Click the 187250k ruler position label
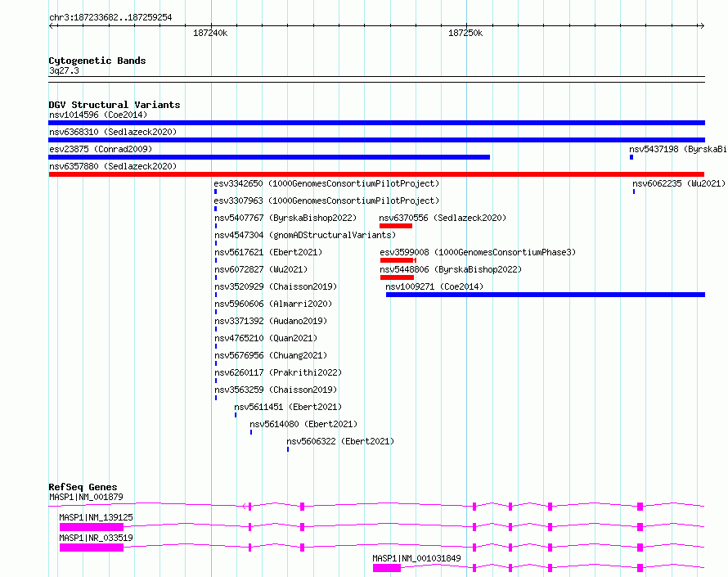 pyautogui.click(x=465, y=33)
